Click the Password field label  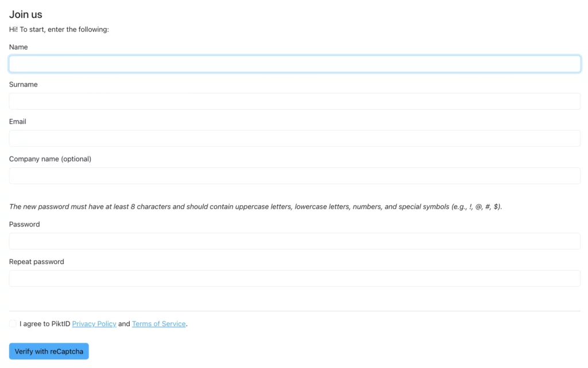pos(24,224)
